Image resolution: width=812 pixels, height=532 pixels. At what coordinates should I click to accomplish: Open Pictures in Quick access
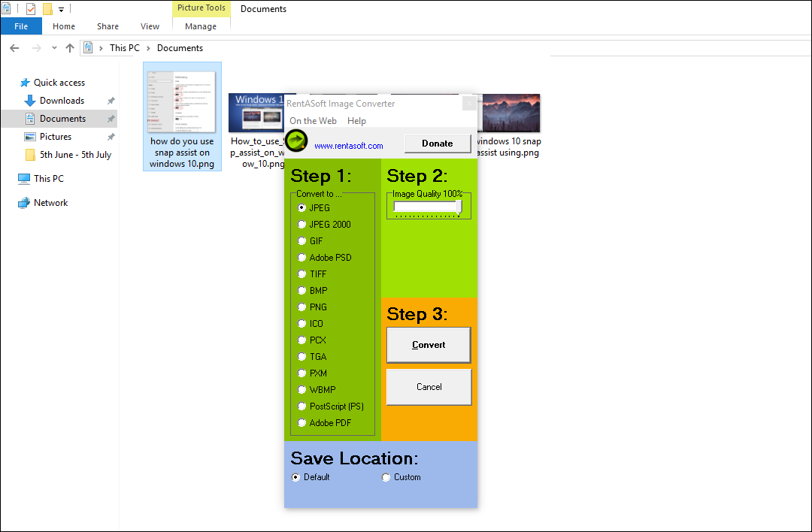click(56, 137)
